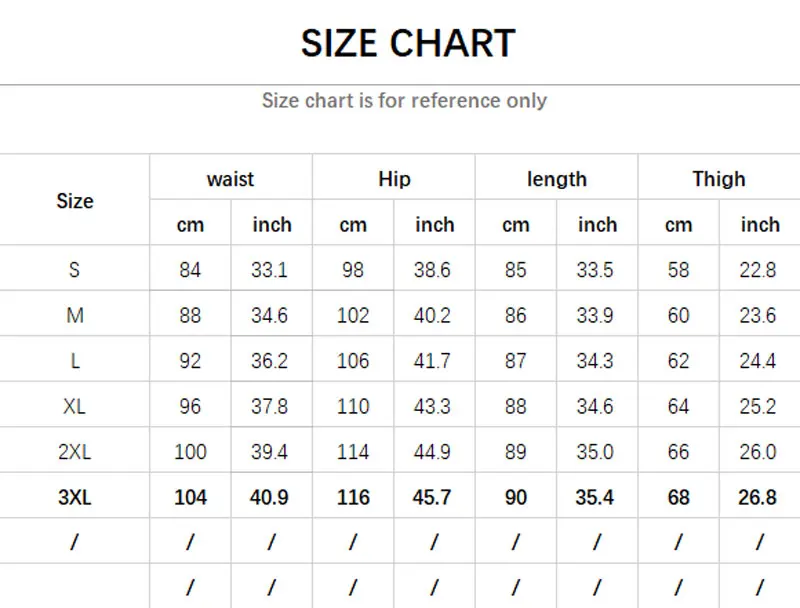Click the Hip column header
800x608 pixels.
point(394,180)
